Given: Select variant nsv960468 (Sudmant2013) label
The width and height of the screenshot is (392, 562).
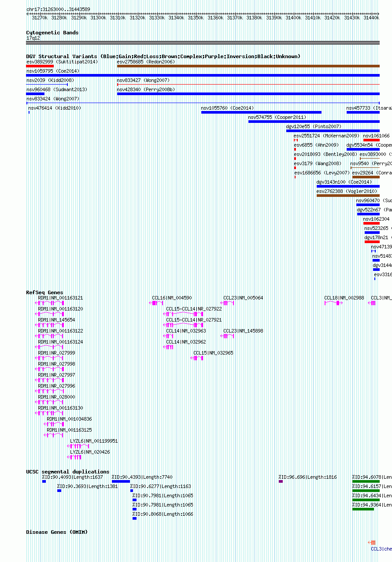Looking at the screenshot, I should click(x=56, y=89).
